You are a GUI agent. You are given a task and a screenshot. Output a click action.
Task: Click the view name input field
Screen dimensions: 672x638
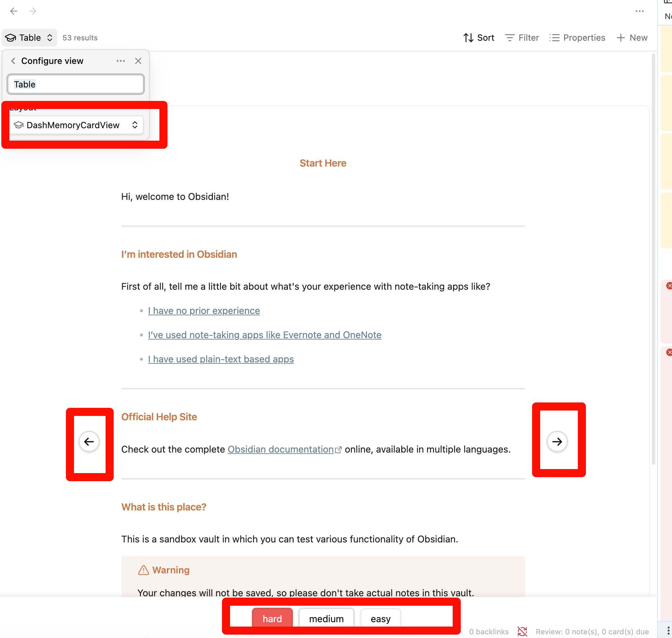coord(76,84)
